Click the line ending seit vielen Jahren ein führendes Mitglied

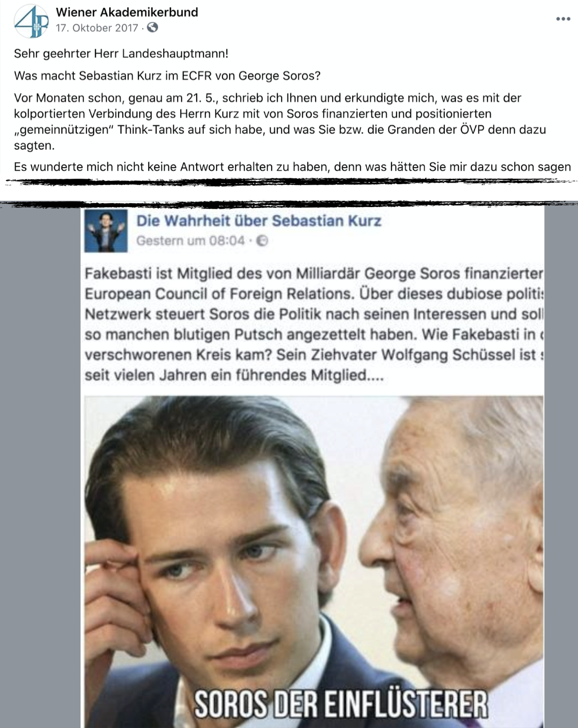[x=234, y=376]
